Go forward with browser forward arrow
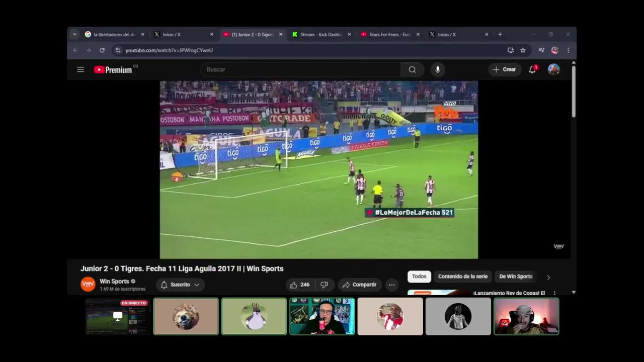The width and height of the screenshot is (644, 362). point(89,50)
